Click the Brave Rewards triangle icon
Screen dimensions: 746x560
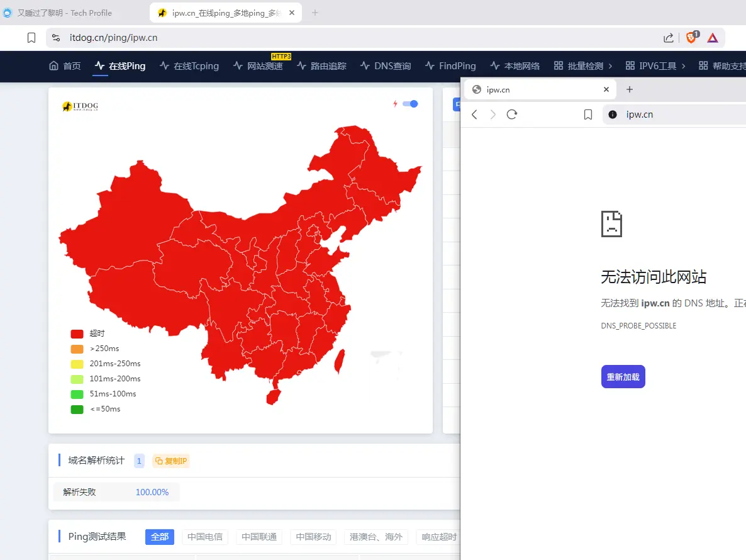click(712, 38)
